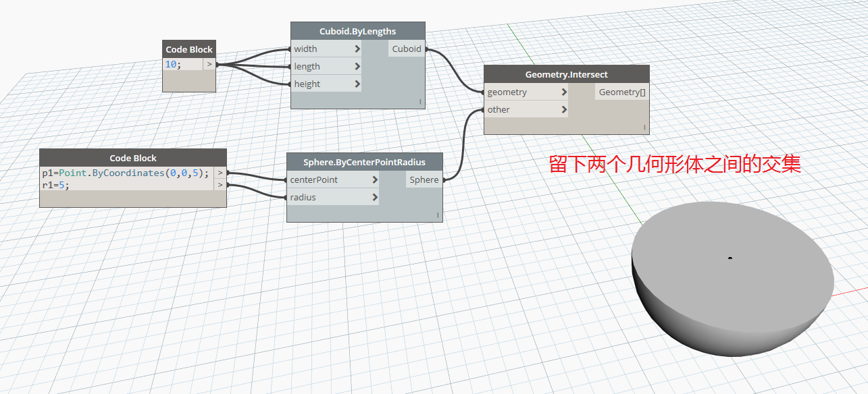Expand the centerPoint port arrow

[x=374, y=180]
